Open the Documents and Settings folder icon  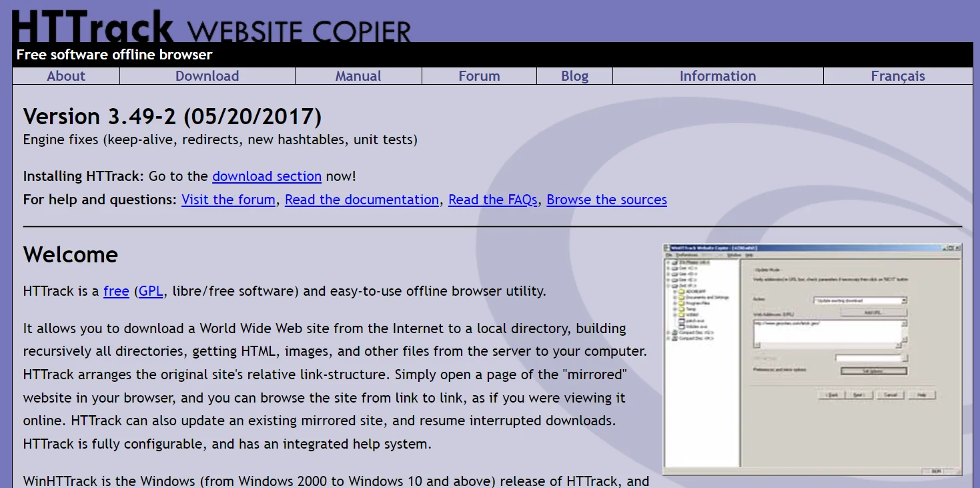click(682, 297)
